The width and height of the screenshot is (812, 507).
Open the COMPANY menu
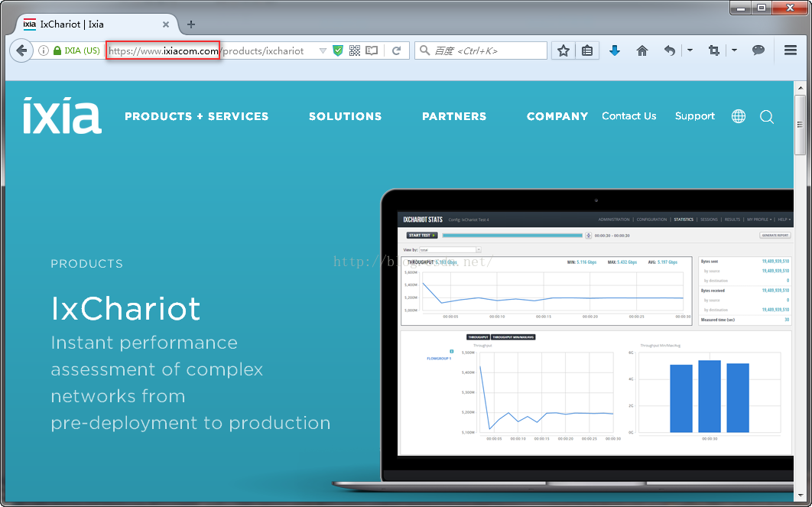click(557, 116)
